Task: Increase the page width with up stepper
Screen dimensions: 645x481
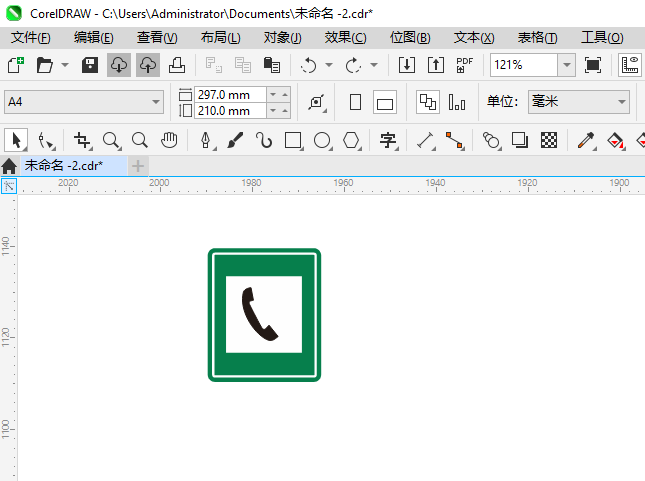Action: [x=285, y=95]
